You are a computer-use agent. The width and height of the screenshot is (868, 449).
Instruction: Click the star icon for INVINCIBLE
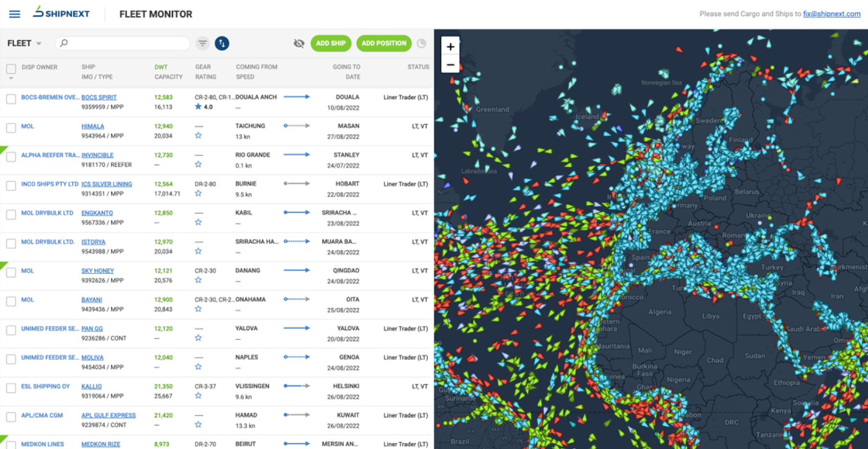click(198, 164)
